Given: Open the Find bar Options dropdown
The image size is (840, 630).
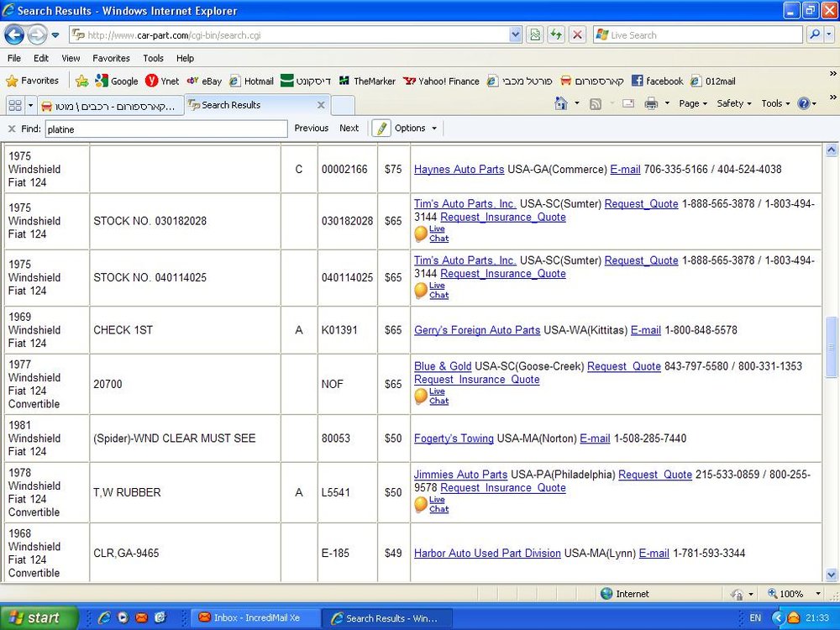Looking at the screenshot, I should click(416, 128).
